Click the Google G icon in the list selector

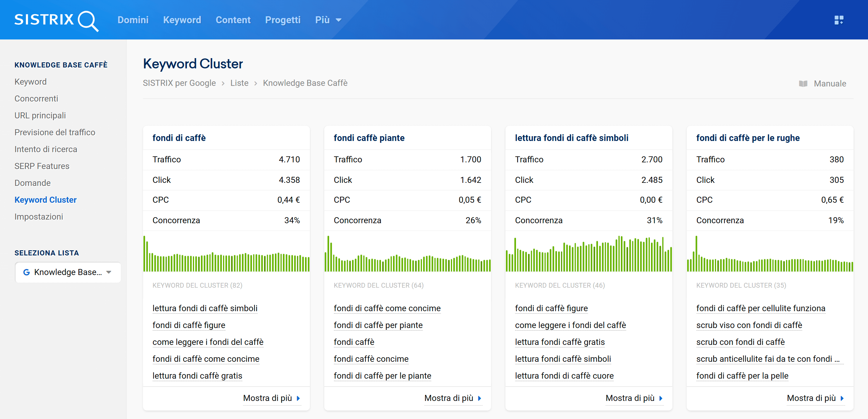(27, 272)
